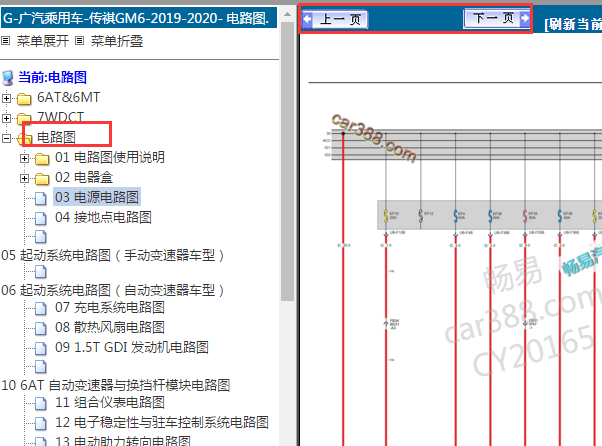The height and width of the screenshot is (446, 602).
Task: Open 01 电路图使用说明 folder label
Action: click(110, 157)
